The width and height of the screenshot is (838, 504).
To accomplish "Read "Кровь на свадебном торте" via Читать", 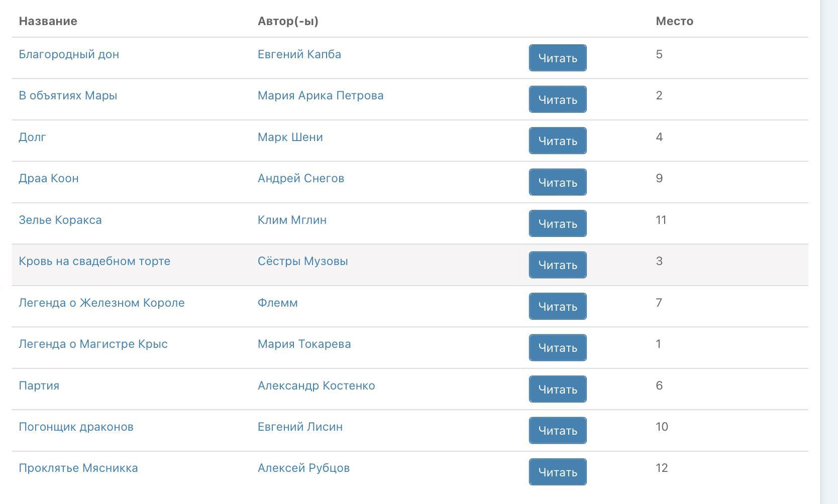I will [x=557, y=265].
